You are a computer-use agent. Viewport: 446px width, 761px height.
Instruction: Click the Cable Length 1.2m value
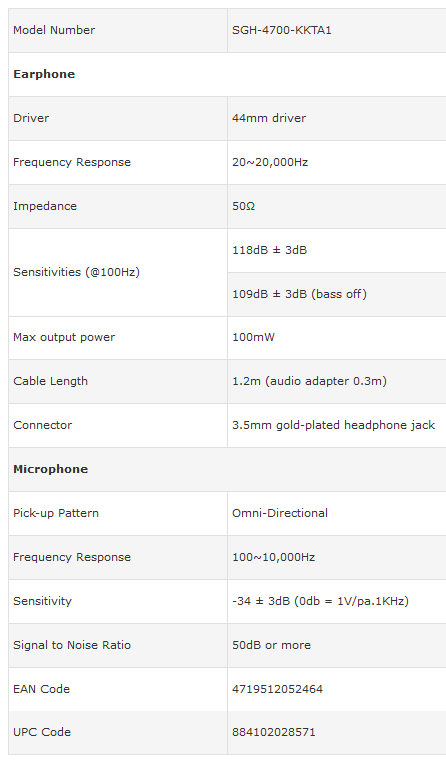[309, 381]
